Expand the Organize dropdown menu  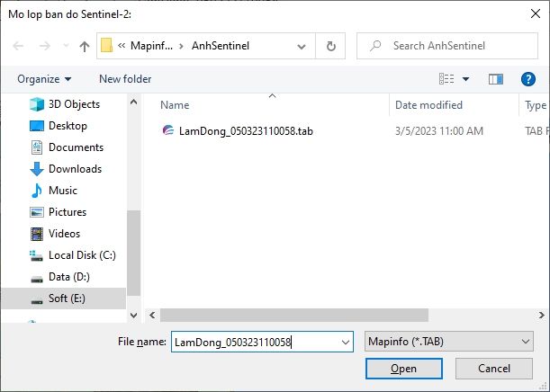pos(44,79)
